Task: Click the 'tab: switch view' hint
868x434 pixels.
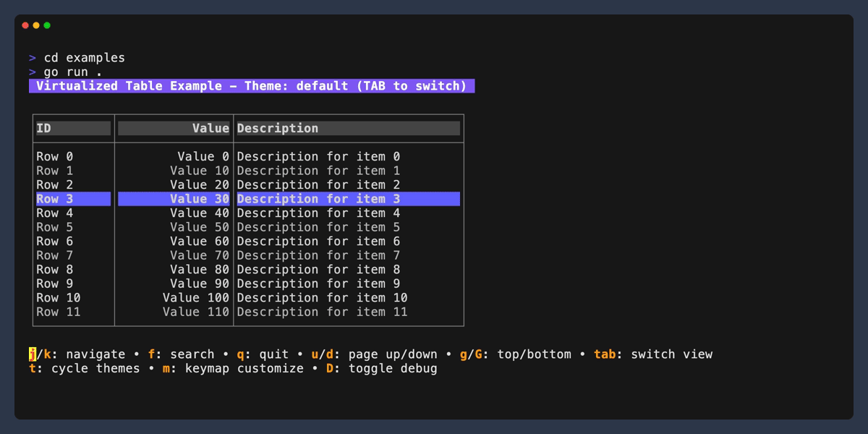Action: (x=652, y=354)
